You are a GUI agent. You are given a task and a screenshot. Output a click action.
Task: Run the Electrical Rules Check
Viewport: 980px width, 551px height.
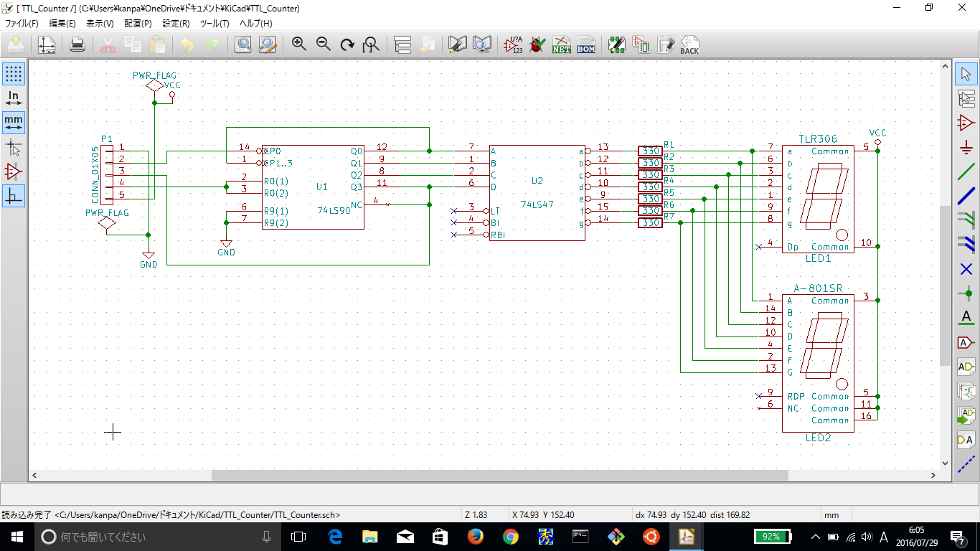[x=537, y=44]
